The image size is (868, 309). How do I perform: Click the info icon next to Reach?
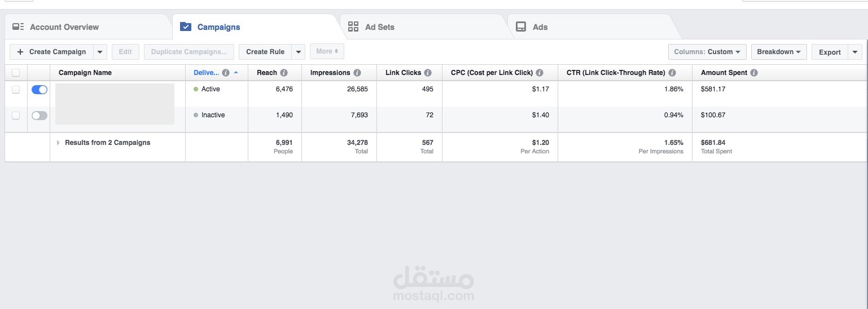click(284, 73)
